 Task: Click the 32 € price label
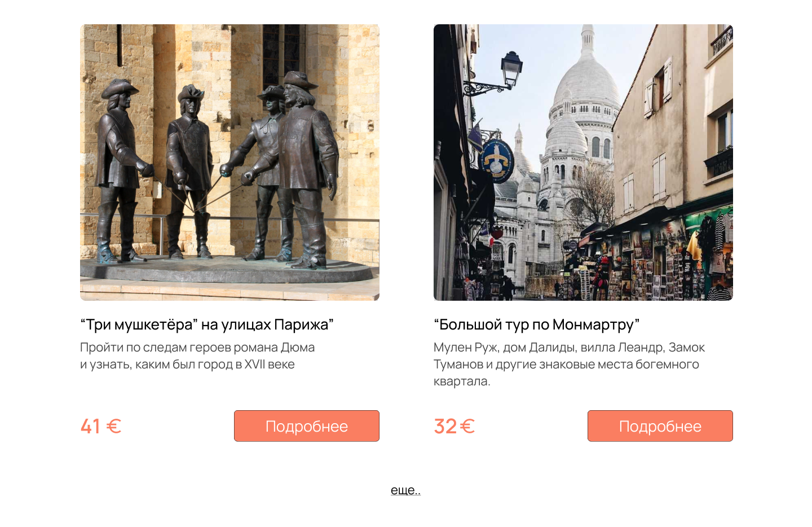click(454, 426)
